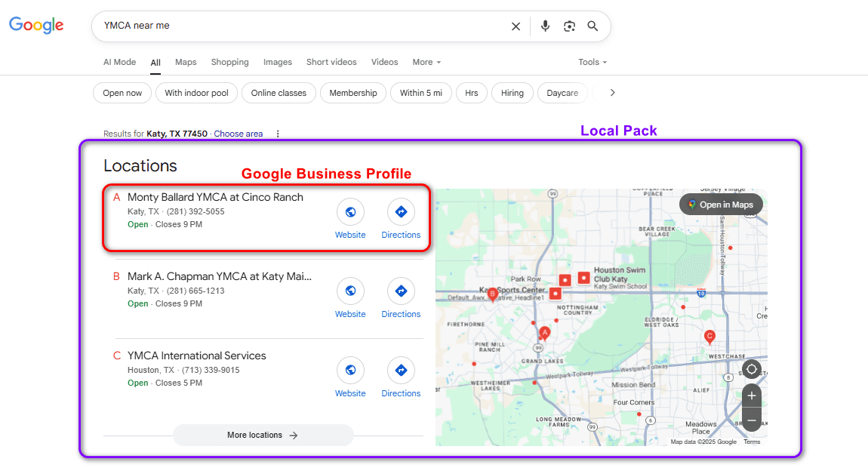Switch to the Maps tab

(186, 62)
